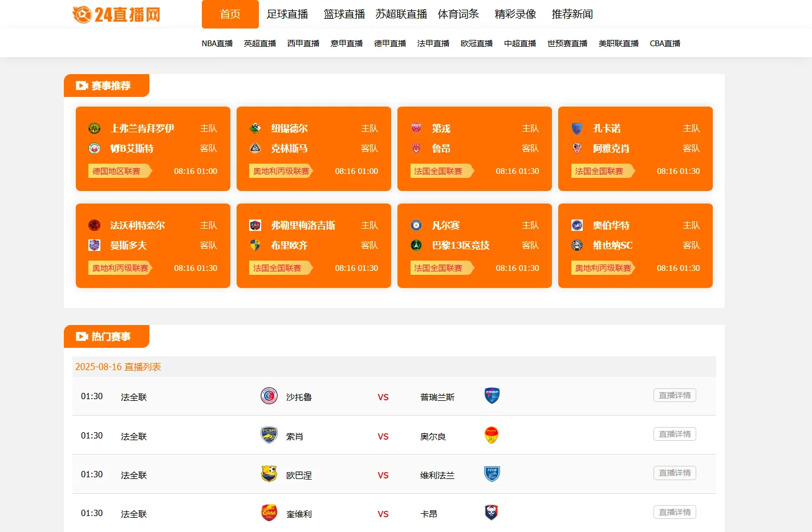The image size is (812, 532).
Task: Go to 中超直播 link
Action: tap(520, 43)
